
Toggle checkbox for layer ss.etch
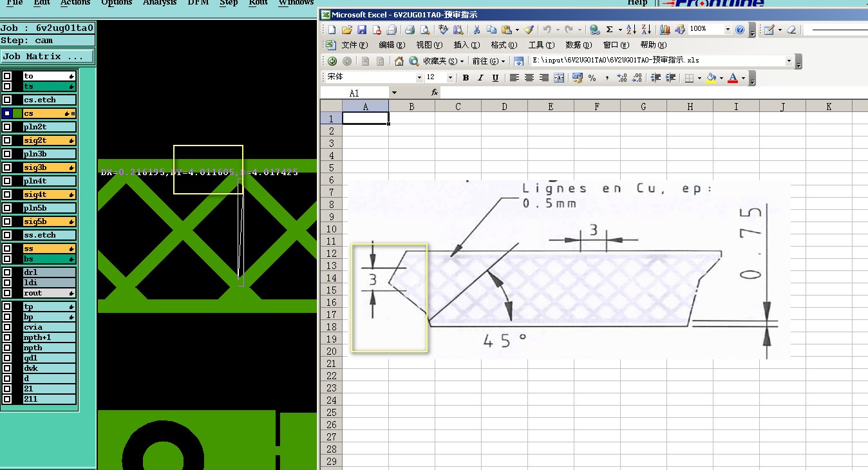(x=7, y=235)
